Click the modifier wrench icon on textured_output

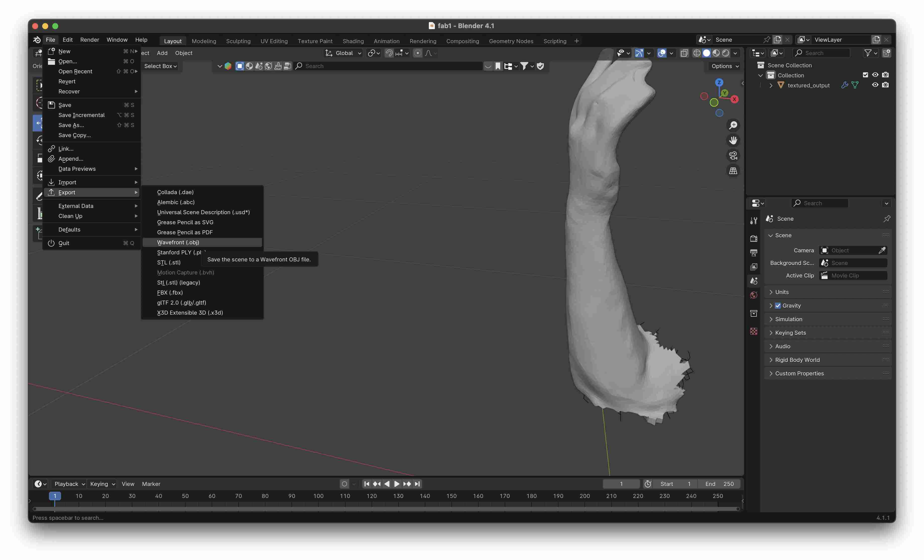(x=844, y=85)
